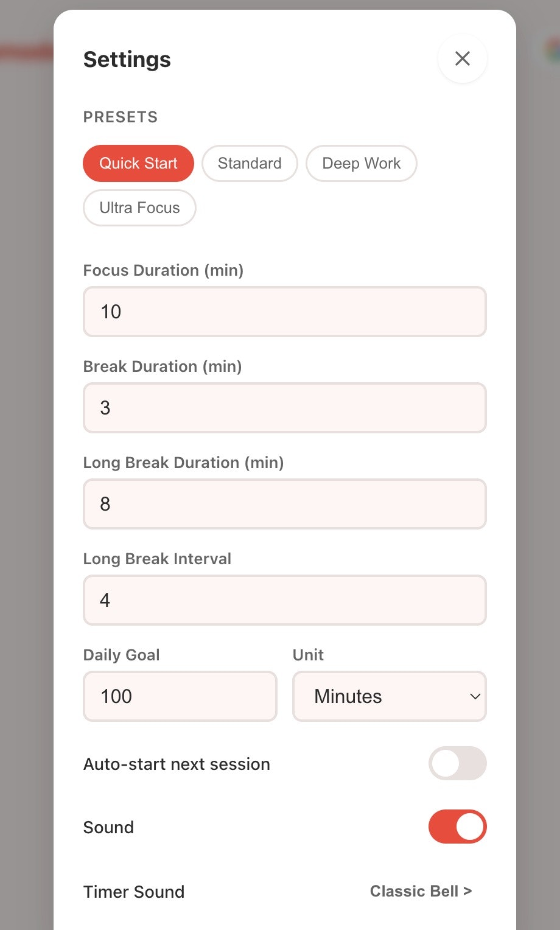This screenshot has width=560, height=930.
Task: Select the Long Break Interval field
Action: click(284, 600)
